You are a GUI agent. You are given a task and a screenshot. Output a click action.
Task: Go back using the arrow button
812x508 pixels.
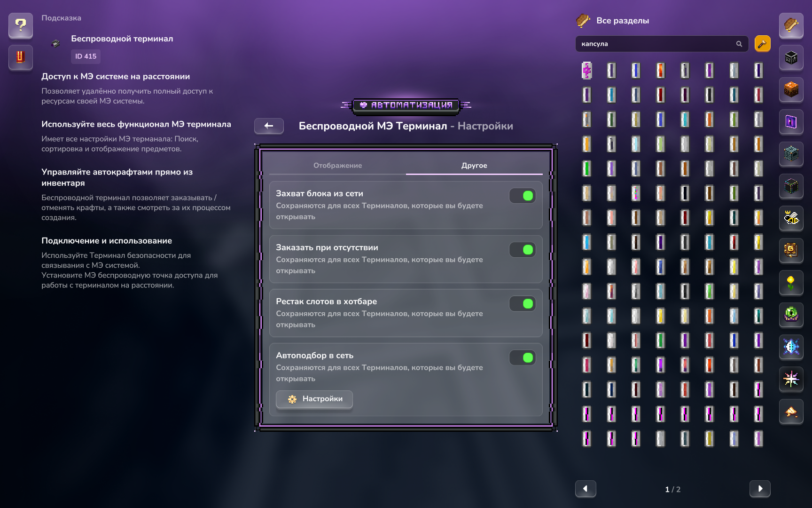(269, 126)
